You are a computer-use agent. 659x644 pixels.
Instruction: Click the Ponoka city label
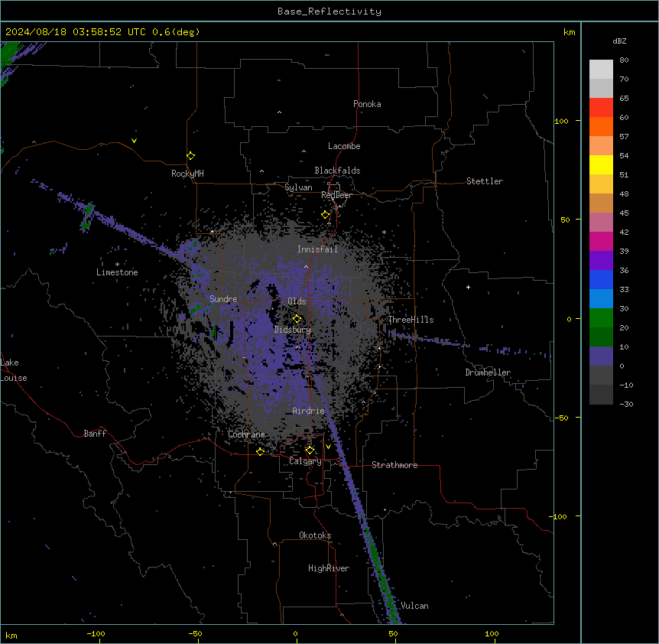pos(367,104)
